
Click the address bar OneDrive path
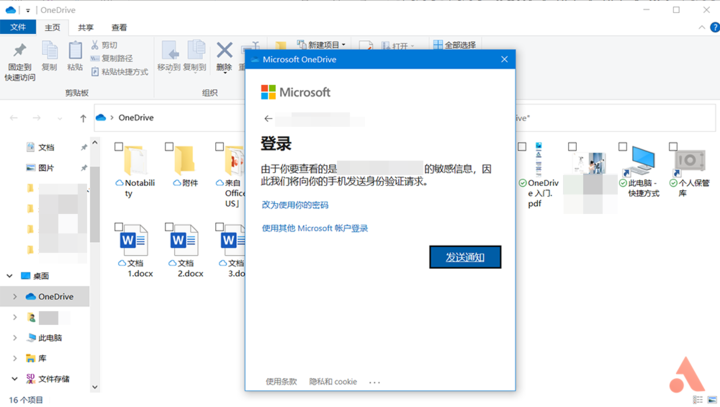(x=136, y=118)
